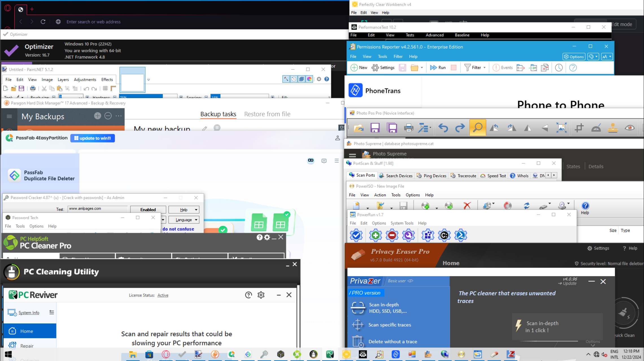Click red X delete icon in PowerISO
Viewport: 644px width, 361px height.
(x=467, y=205)
